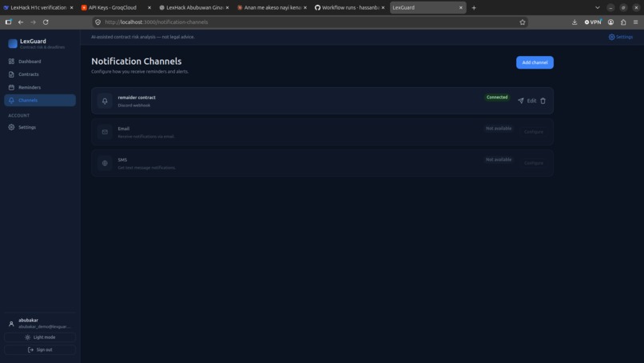Open the browser extensions icon
The width and height of the screenshot is (644, 363).
pos(623,22)
